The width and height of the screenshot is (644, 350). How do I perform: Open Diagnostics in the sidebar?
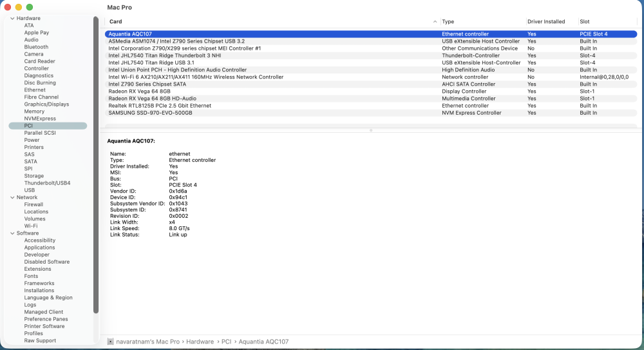39,75
